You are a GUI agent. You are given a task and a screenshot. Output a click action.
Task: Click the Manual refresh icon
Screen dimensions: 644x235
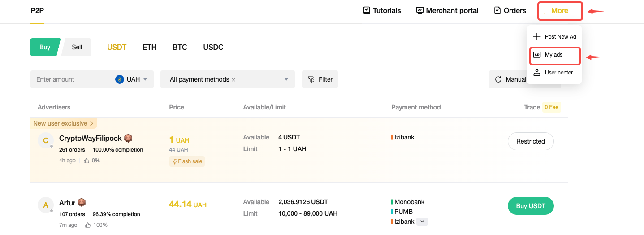(498, 79)
